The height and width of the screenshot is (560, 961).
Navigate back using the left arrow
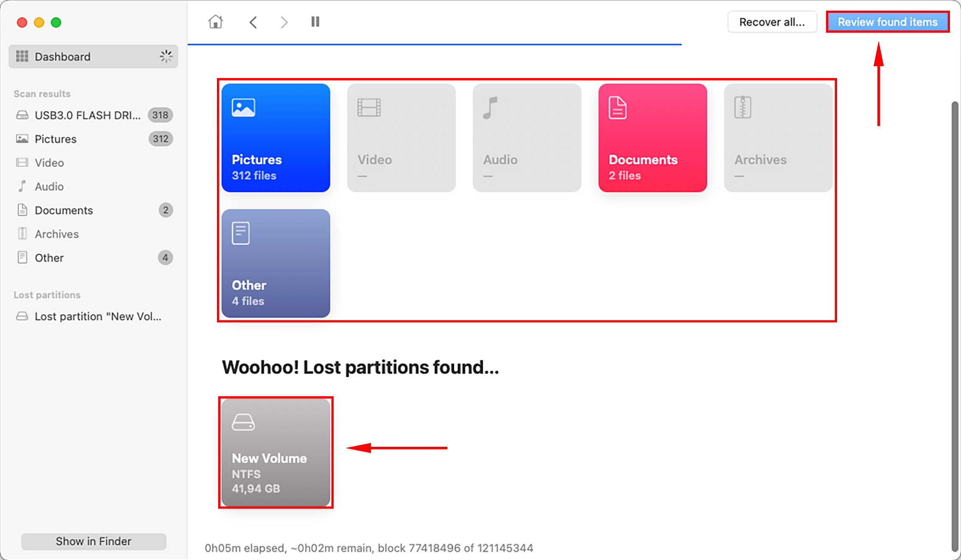(x=253, y=22)
